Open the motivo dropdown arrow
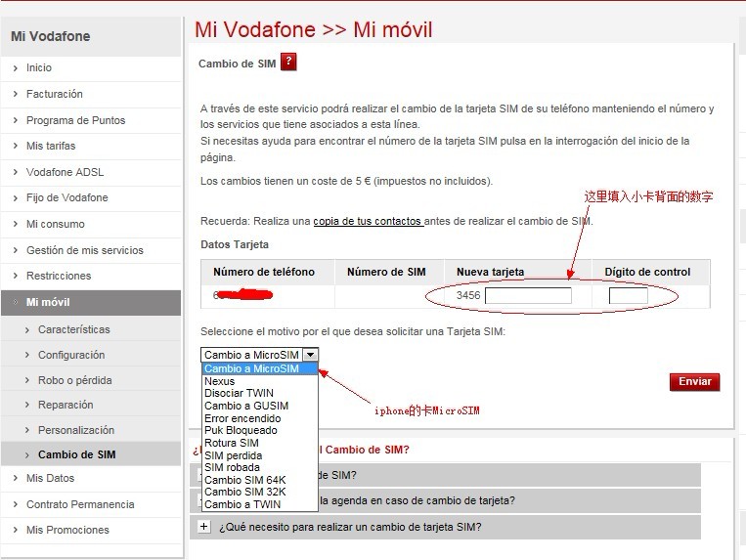 point(310,355)
